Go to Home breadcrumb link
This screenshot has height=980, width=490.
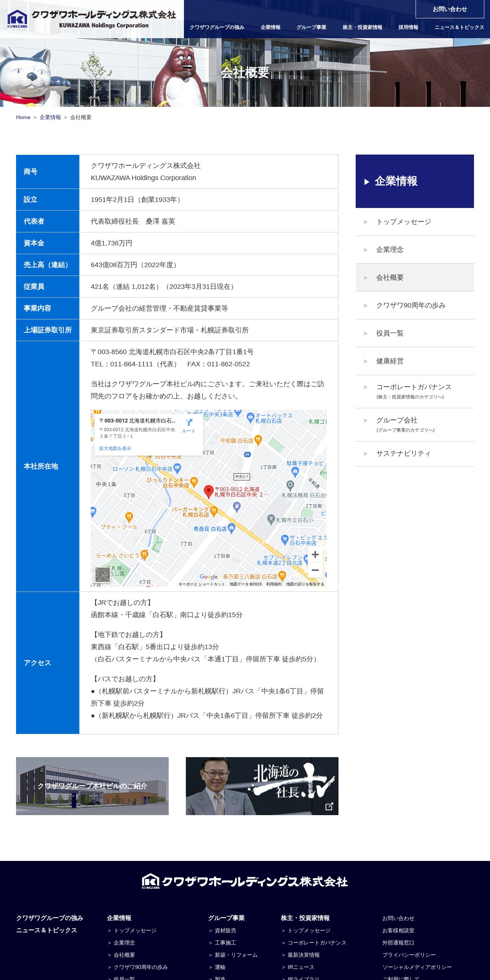pyautogui.click(x=23, y=117)
